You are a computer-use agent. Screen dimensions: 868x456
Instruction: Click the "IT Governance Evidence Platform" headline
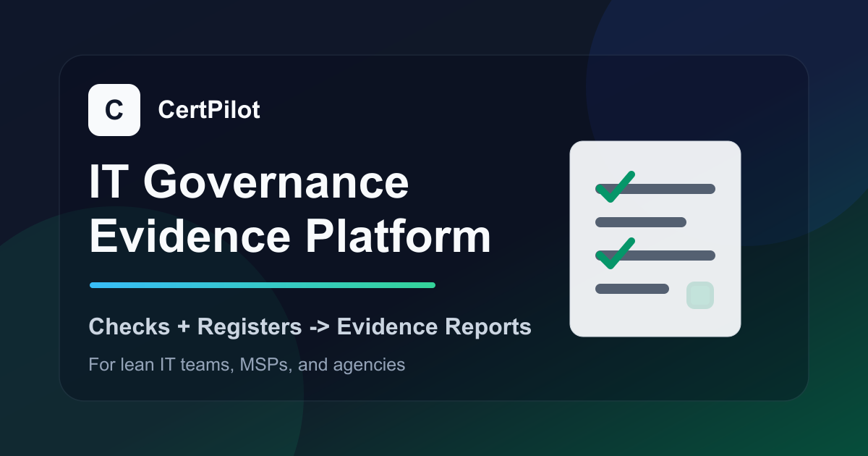coord(290,210)
